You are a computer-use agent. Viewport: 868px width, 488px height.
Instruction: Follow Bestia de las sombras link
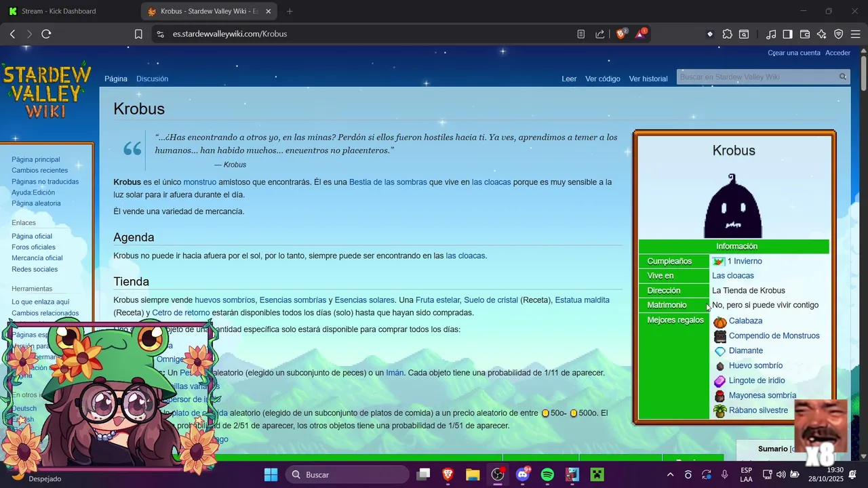[x=388, y=182]
